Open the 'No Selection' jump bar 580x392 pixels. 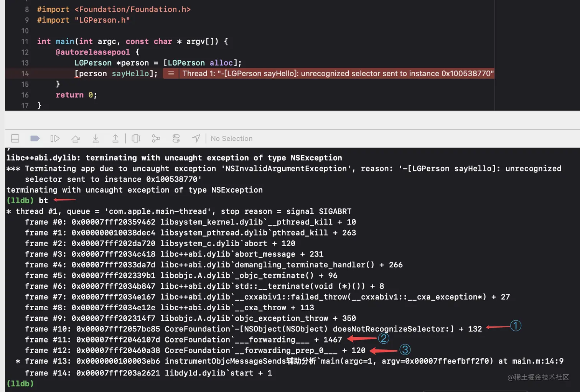(x=232, y=138)
